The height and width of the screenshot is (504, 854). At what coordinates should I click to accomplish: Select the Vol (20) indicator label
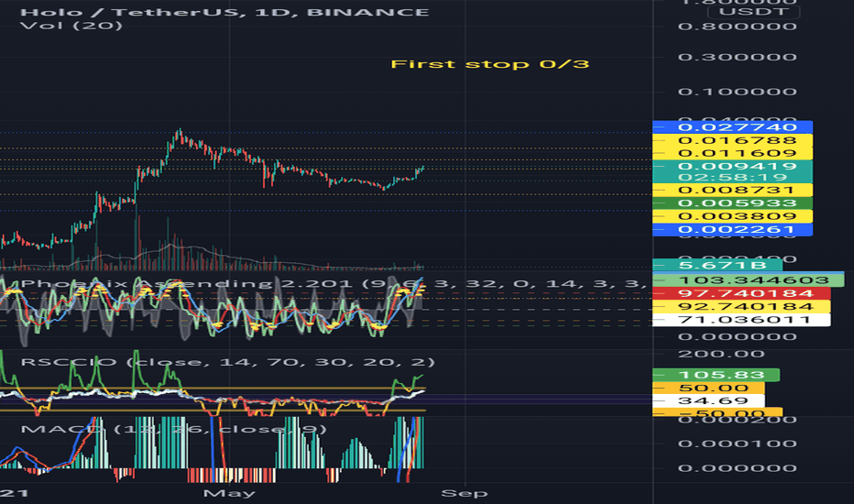71,25
